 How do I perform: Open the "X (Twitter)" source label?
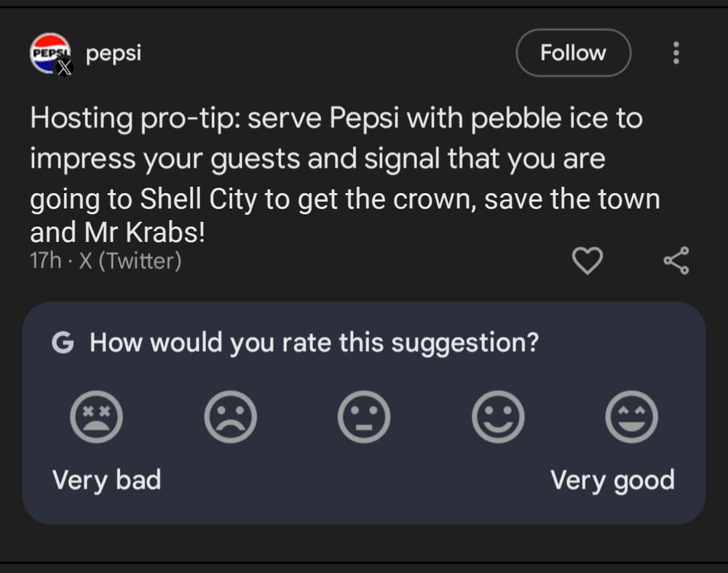point(128,260)
